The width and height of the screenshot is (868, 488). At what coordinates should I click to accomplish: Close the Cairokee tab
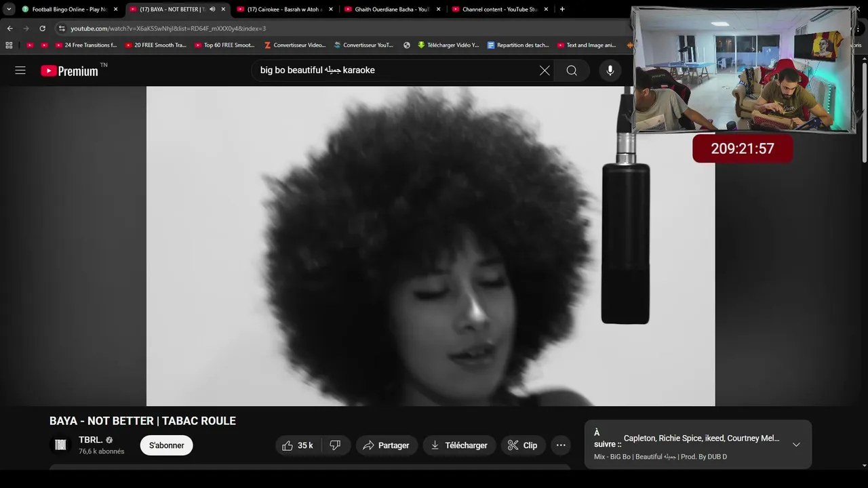331,9
